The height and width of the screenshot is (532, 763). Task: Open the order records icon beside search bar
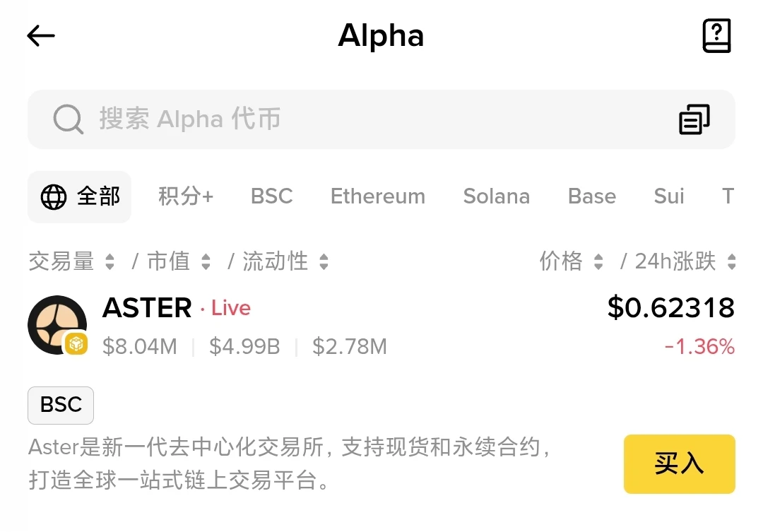(x=694, y=119)
